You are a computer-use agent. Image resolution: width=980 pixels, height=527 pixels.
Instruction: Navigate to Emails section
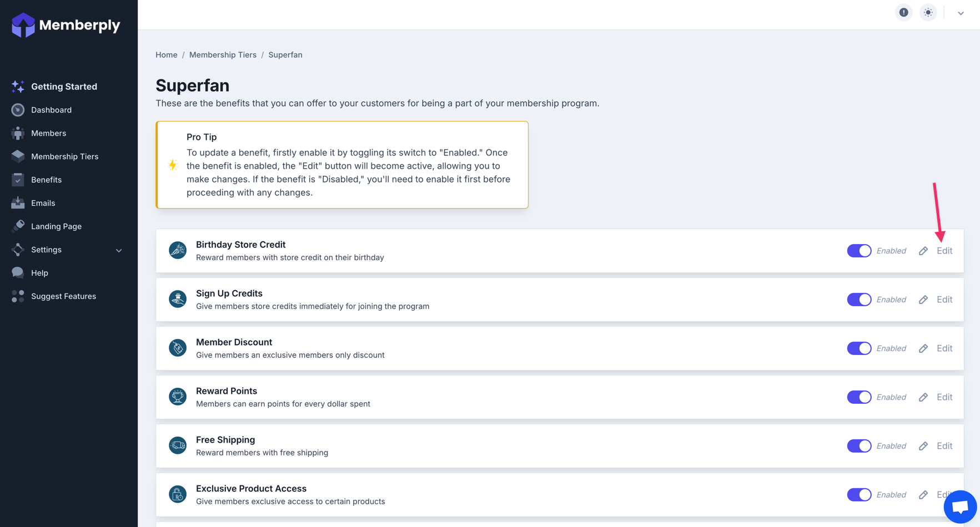43,203
